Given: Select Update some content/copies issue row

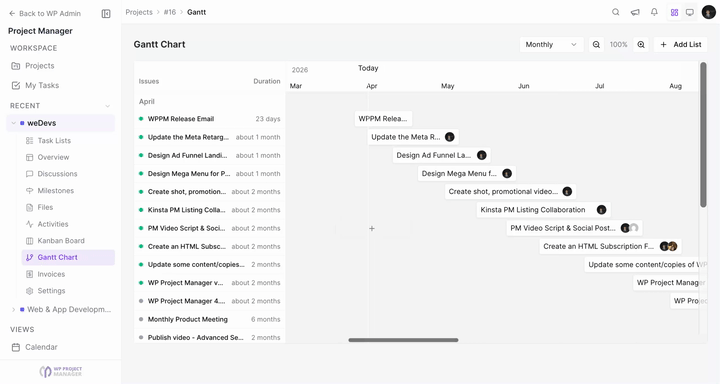Looking at the screenshot, I should (x=210, y=265).
